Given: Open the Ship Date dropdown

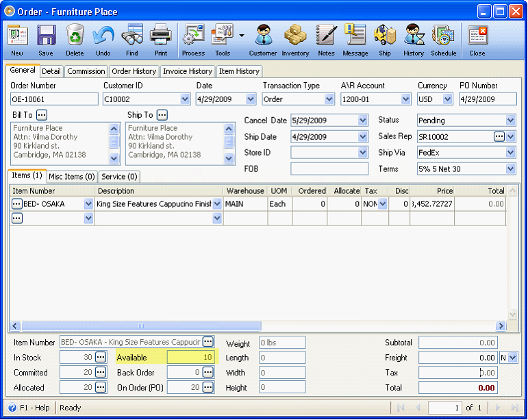Looking at the screenshot, I should coord(363,136).
